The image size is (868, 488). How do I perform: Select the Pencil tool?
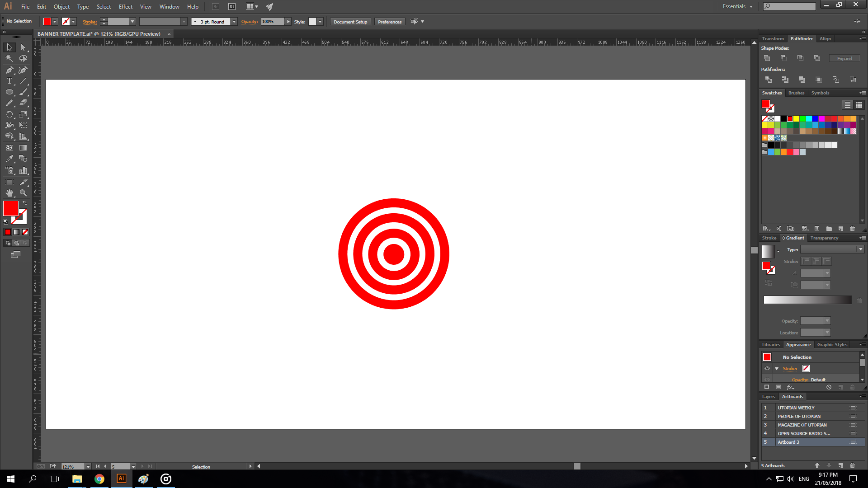click(9, 103)
